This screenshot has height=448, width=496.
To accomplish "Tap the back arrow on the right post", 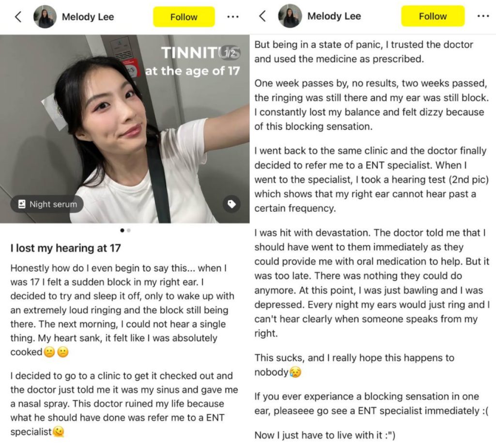I will (x=263, y=16).
